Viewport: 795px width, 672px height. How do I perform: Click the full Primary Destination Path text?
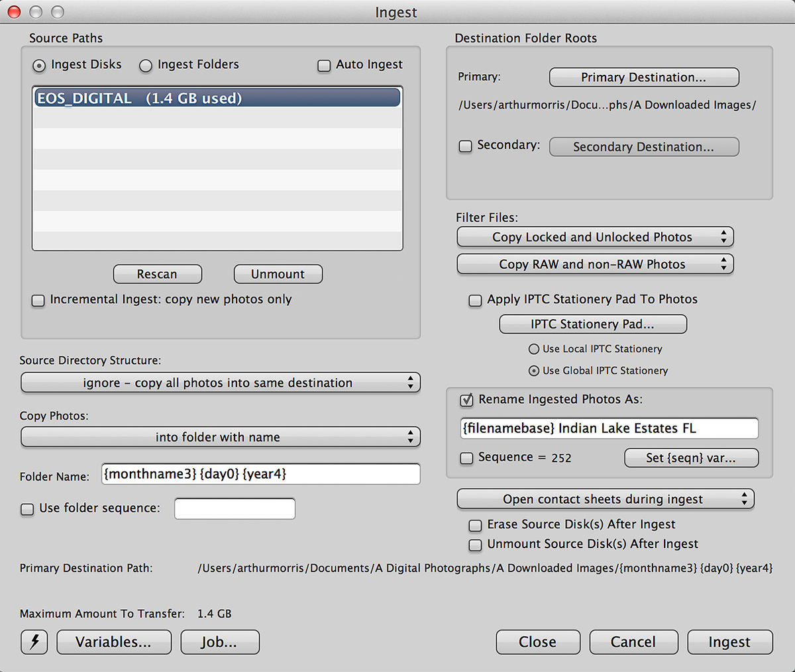(x=485, y=568)
